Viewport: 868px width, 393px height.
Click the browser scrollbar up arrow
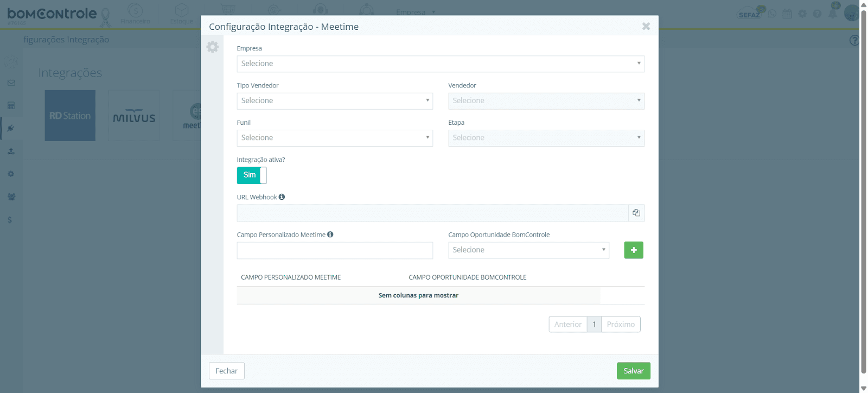click(863, 4)
